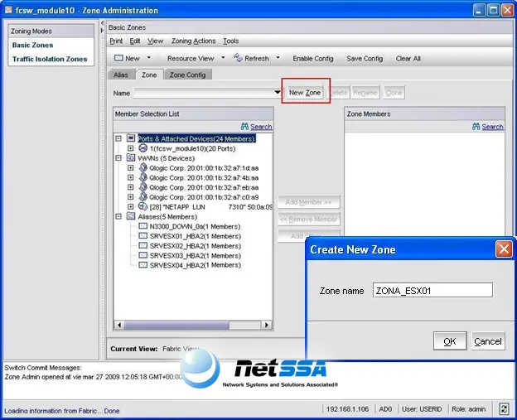Click the Qlogic 32:a7:c0:a9 device icon
Screen dimensions: 517x420
point(143,197)
